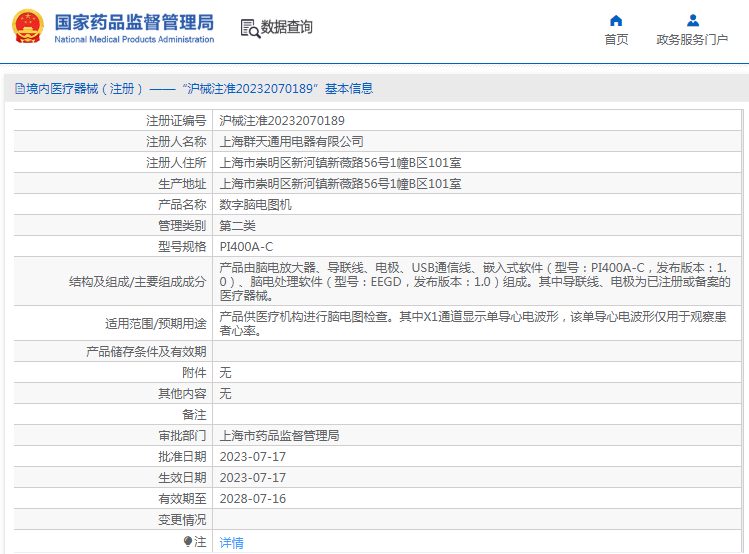Click the 变更情况 row label
Screen dimensions: 749x554
click(x=182, y=520)
